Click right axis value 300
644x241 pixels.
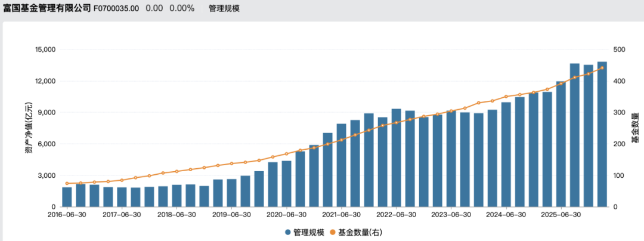(x=620, y=113)
